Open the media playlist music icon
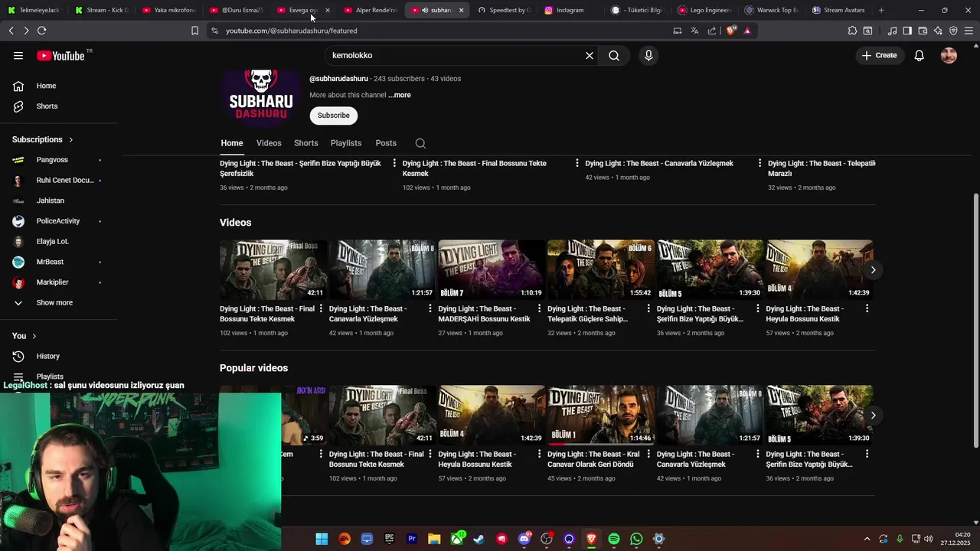980x551 pixels. [x=892, y=31]
